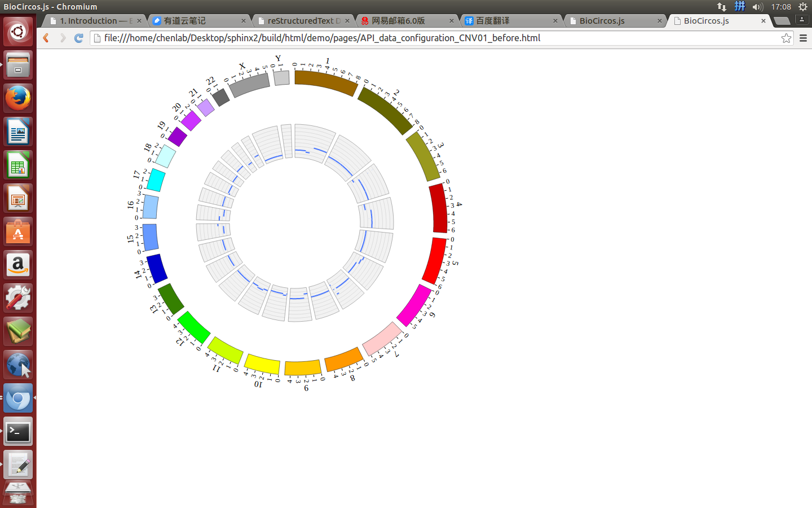Click the bright green chromosome 12 arc
The image size is (812, 508).
[194, 327]
